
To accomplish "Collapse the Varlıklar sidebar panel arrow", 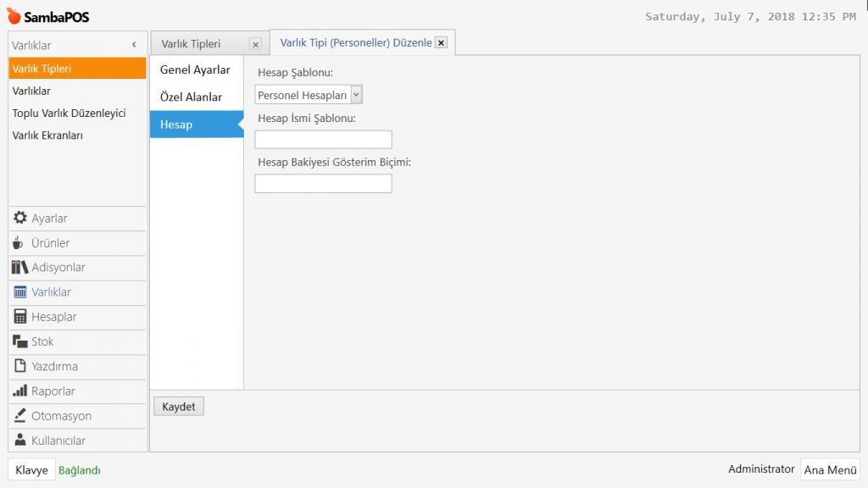I will pyautogui.click(x=134, y=45).
